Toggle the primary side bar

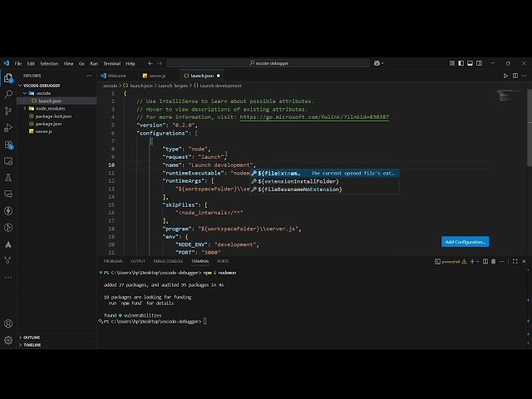coord(461,63)
